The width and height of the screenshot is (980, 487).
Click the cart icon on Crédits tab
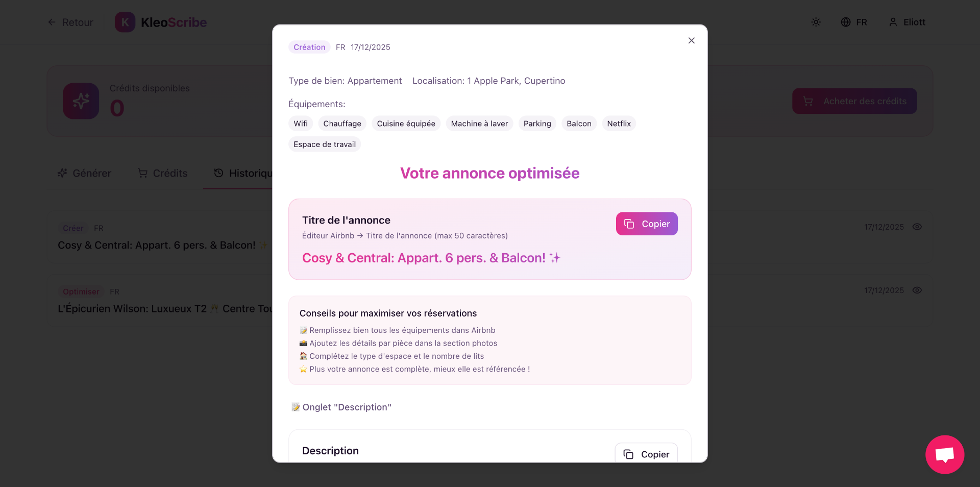(143, 173)
